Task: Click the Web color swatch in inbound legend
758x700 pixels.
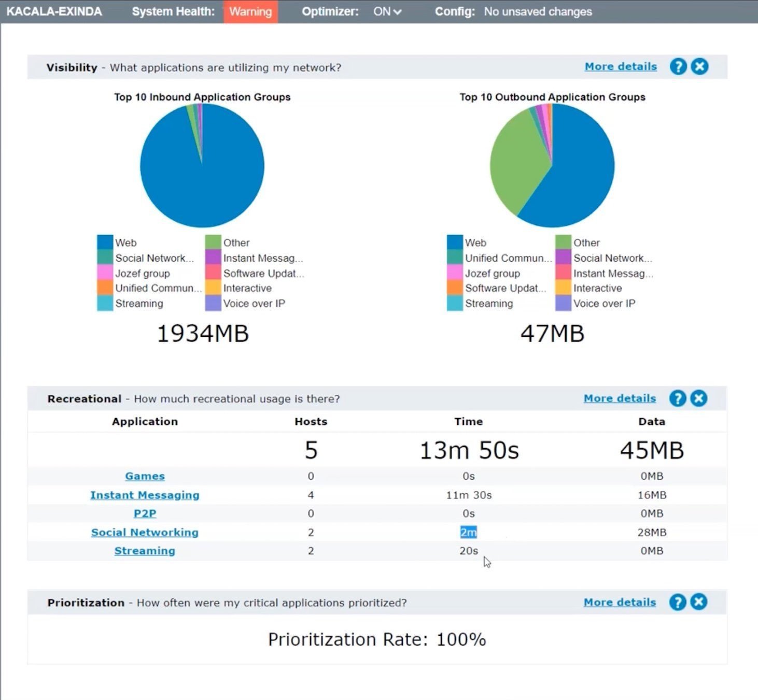Action: pyautogui.click(x=105, y=242)
